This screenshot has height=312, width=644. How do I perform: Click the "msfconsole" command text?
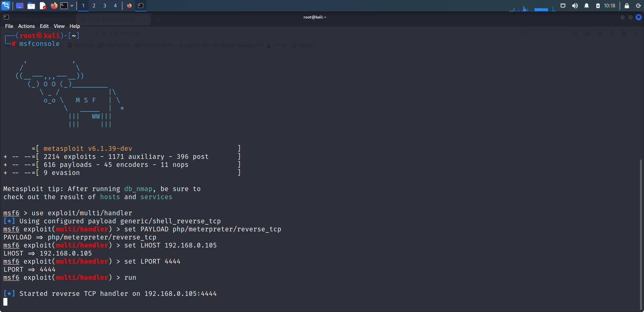[x=39, y=44]
